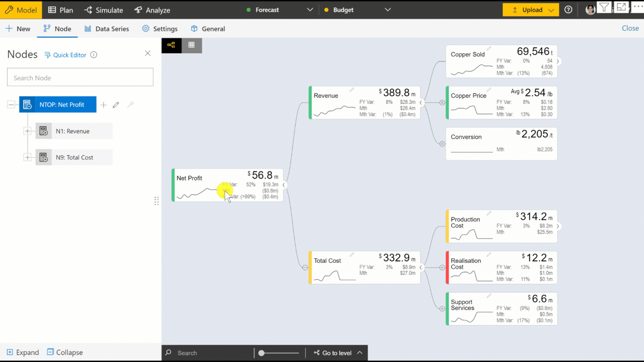The height and width of the screenshot is (362, 644).
Task: Add child node to NTOP: Net Profit
Action: [104, 105]
